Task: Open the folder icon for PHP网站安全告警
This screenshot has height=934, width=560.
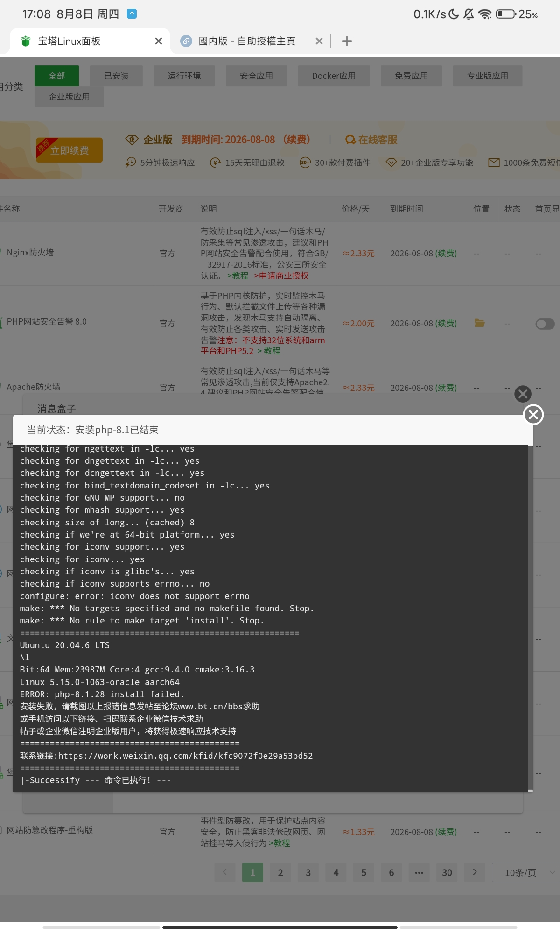Action: click(479, 323)
